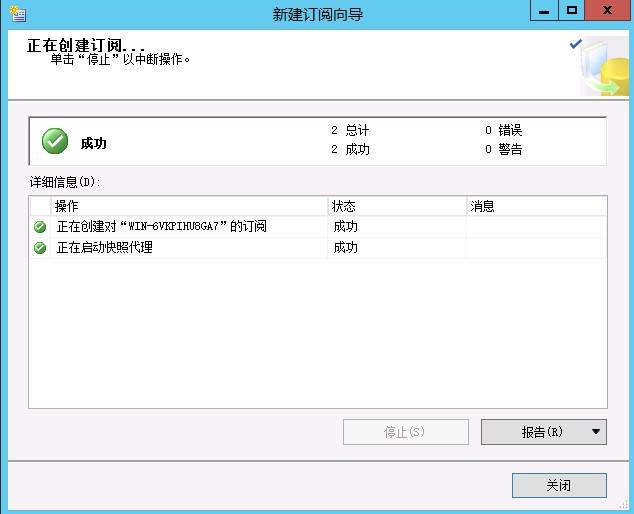634x514 pixels.
Task: Close the wizard using the red X button
Action: [x=606, y=11]
